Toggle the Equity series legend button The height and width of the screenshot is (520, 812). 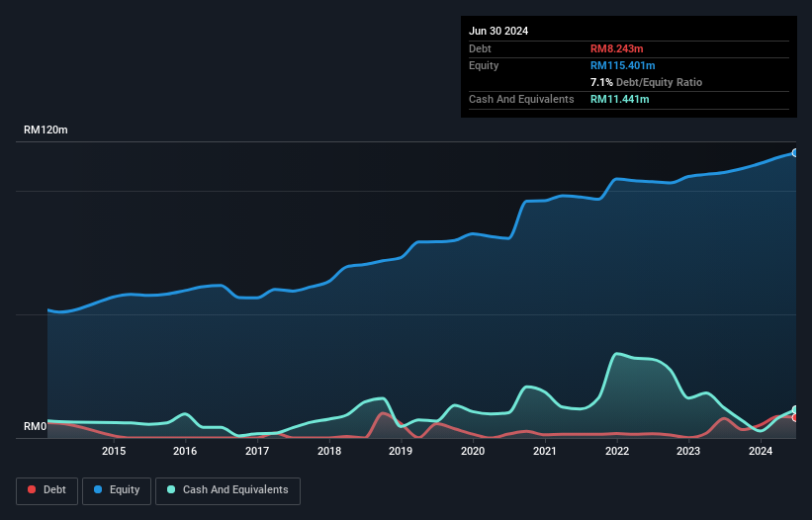[x=117, y=490]
